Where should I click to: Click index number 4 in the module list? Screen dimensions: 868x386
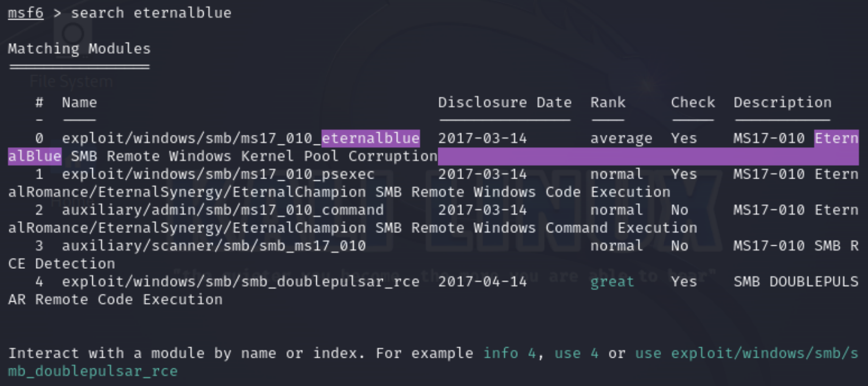(39, 282)
